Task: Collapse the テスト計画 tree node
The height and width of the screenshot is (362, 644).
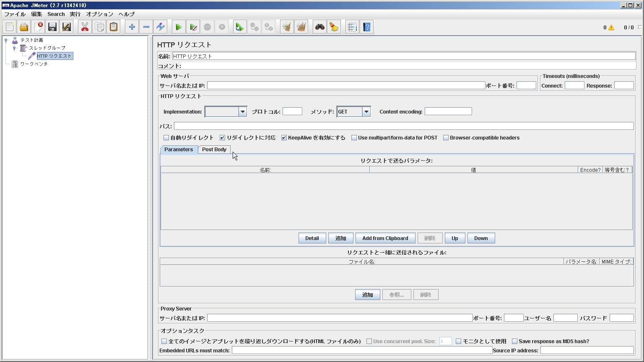Action: pos(6,40)
